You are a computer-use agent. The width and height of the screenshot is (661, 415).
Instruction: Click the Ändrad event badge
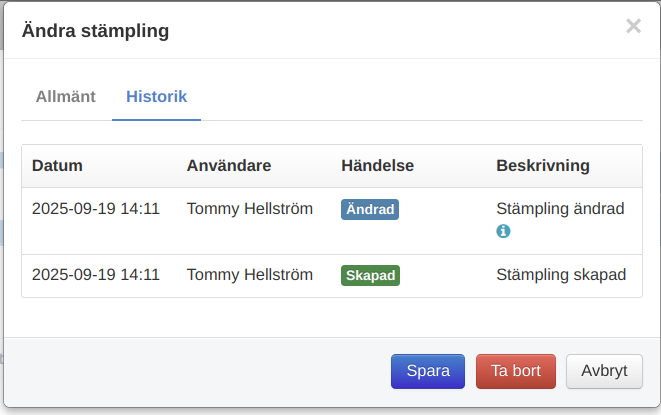pyautogui.click(x=370, y=210)
